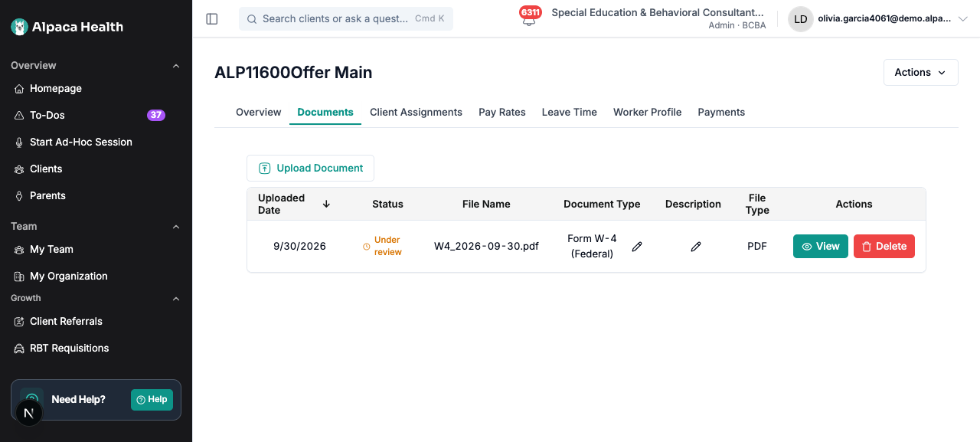
Task: Click the 37 To-Dos count badge
Action: (x=156, y=115)
